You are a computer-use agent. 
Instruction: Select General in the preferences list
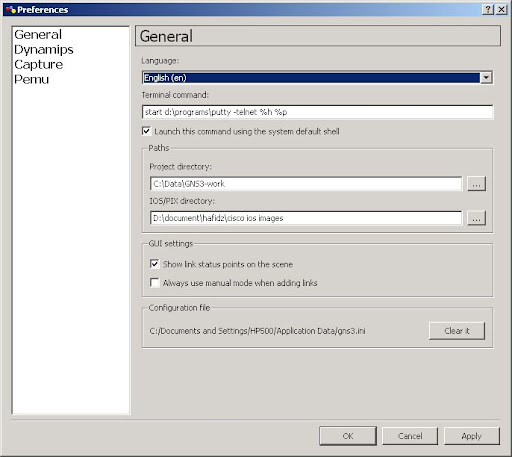click(x=38, y=35)
